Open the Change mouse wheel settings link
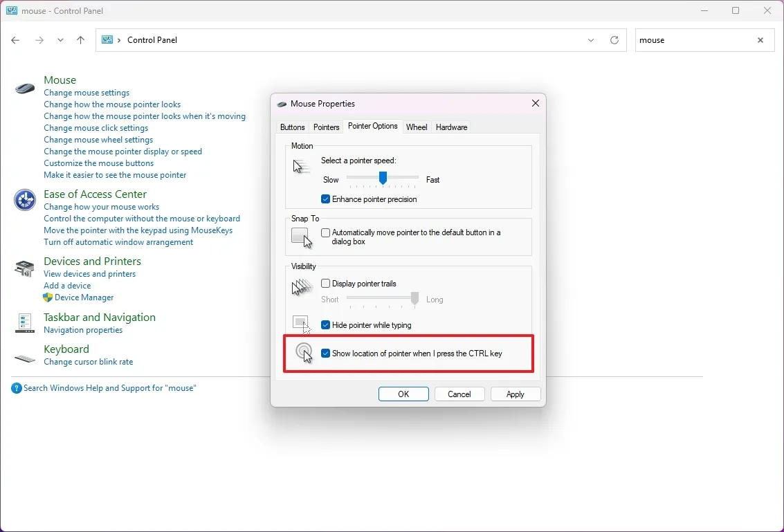Viewport: 784px width, 532px height. [x=98, y=139]
